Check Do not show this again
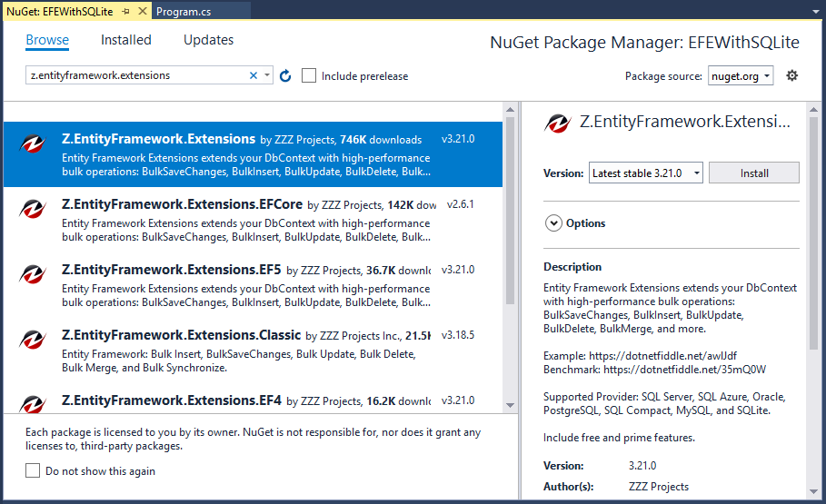Screen dimensions: 826x504 click(33, 470)
